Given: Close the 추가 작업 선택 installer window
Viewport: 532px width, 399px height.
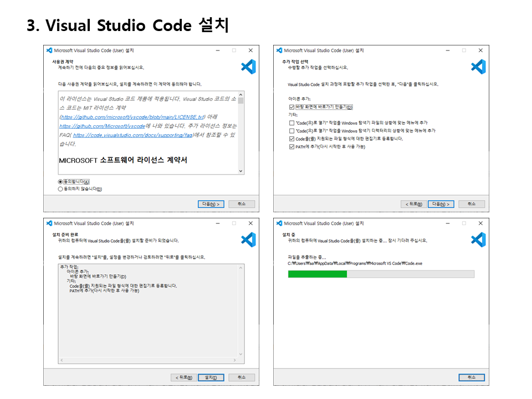Looking at the screenshot, I should [x=481, y=50].
